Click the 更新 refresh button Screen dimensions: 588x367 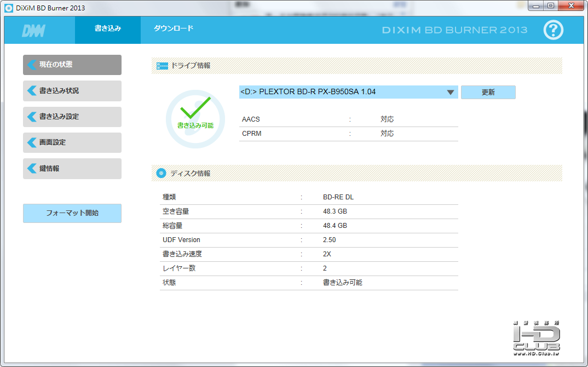(488, 93)
